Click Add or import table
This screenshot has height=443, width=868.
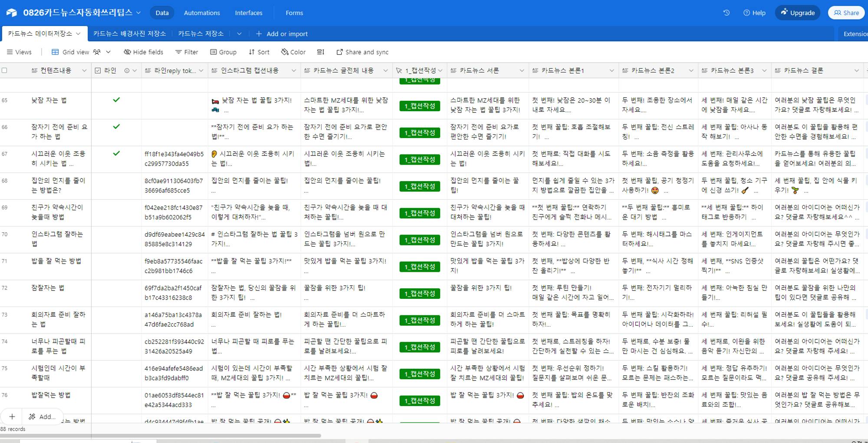click(282, 34)
